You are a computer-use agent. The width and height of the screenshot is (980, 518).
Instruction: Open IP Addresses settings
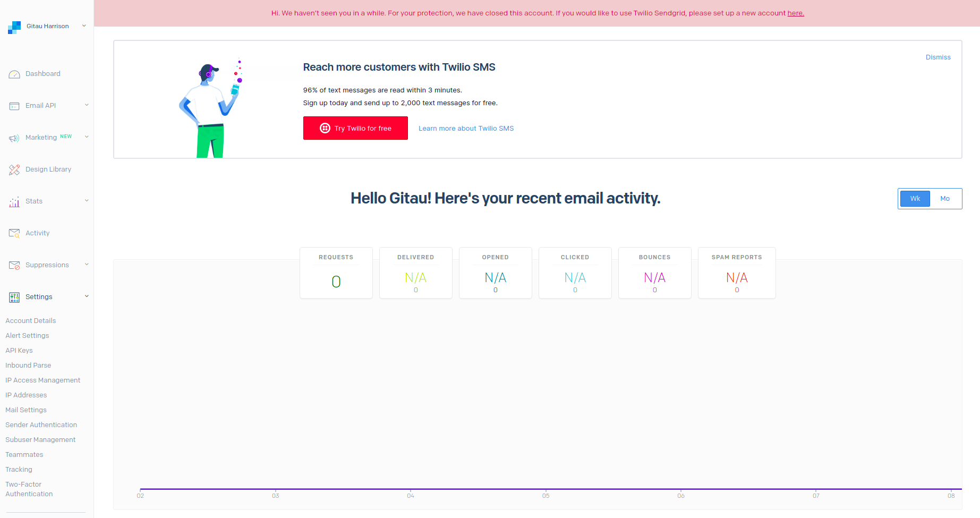(26, 395)
